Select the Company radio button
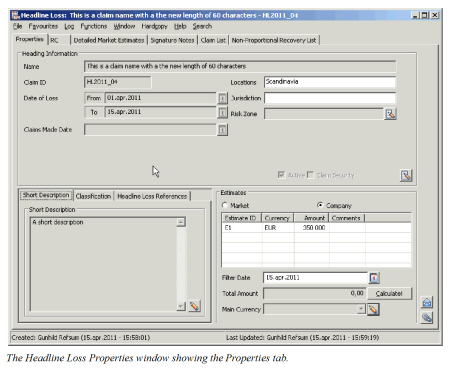Image resolution: width=451 pixels, height=375 pixels. pos(320,205)
